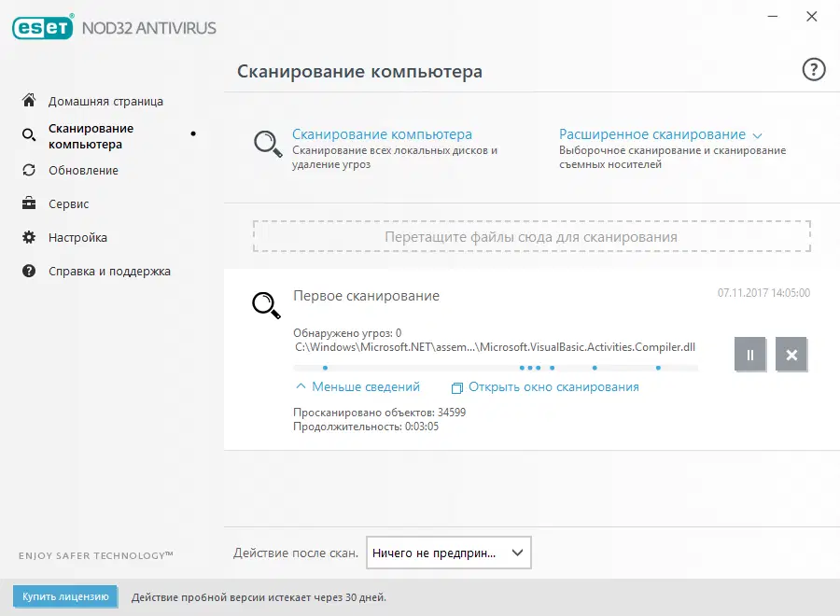This screenshot has width=840, height=616.
Task: Click the Обновление refresh icon
Action: click(29, 170)
